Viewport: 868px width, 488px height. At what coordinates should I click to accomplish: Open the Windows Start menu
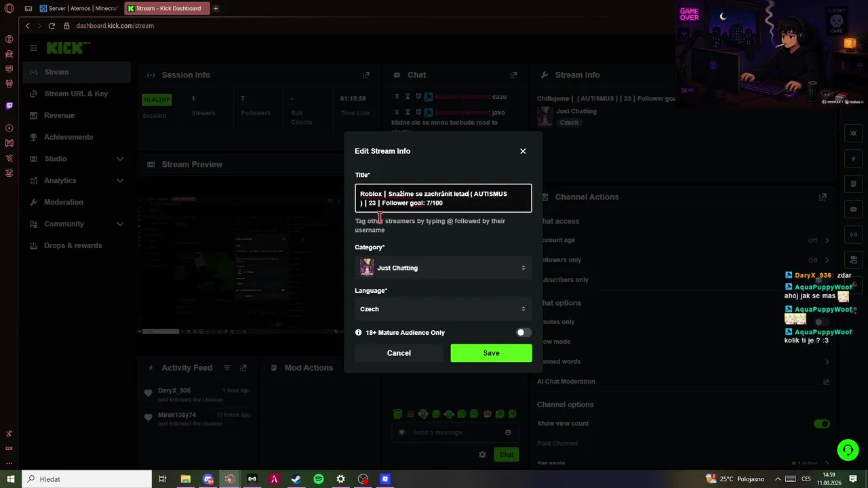click(10, 479)
